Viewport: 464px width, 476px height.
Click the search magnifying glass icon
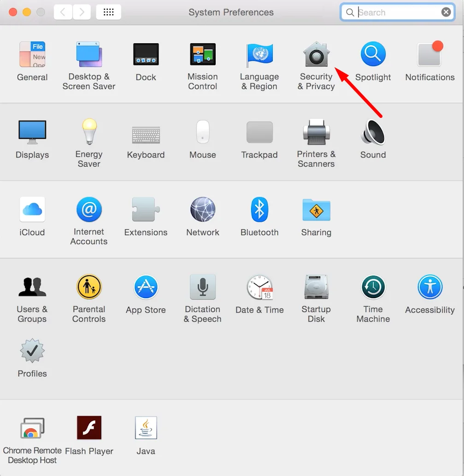pyautogui.click(x=350, y=12)
